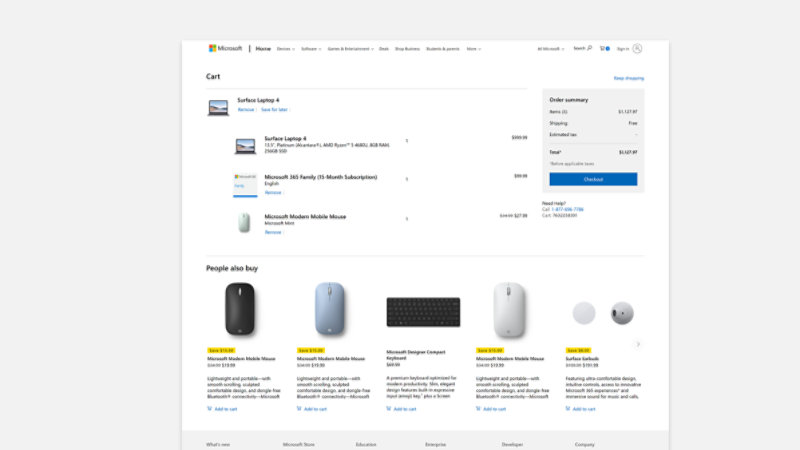Expand the All Microsoft menu

551,48
